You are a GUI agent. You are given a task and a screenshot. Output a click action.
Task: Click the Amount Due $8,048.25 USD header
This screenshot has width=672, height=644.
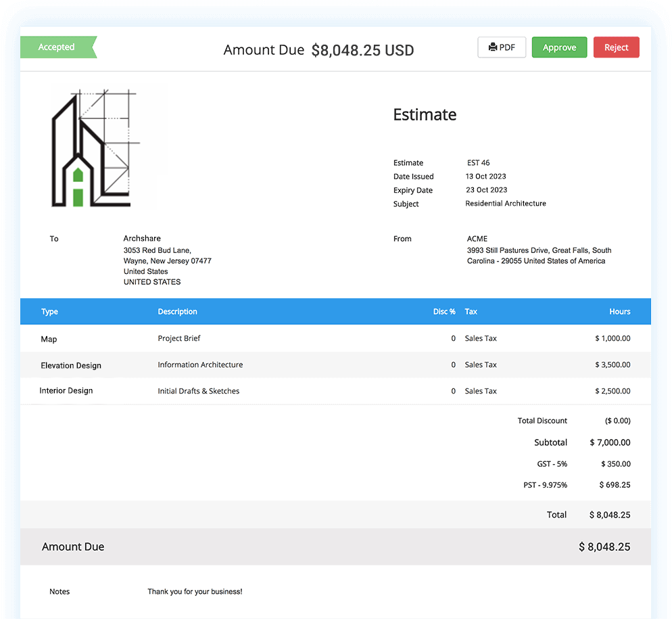point(318,50)
